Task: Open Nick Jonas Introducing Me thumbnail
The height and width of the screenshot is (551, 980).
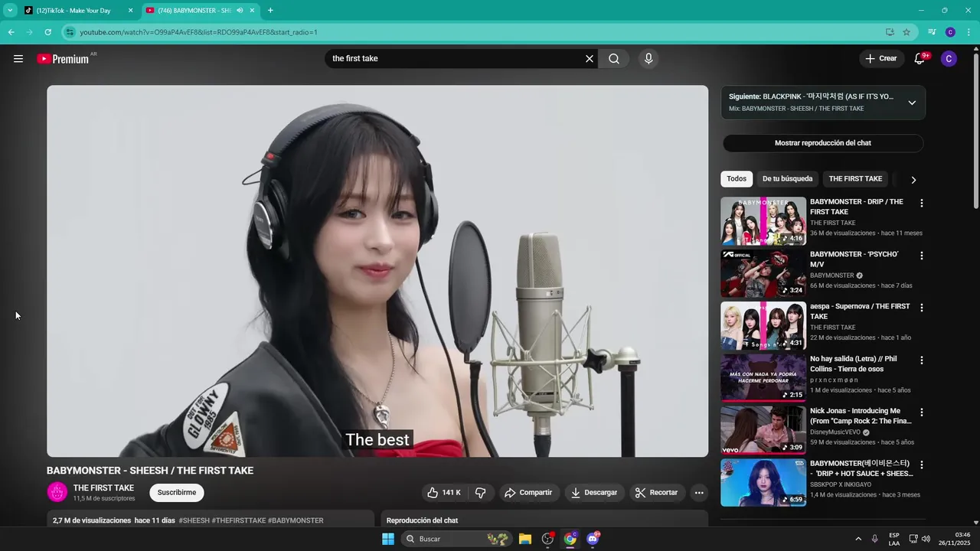Action: point(763,430)
